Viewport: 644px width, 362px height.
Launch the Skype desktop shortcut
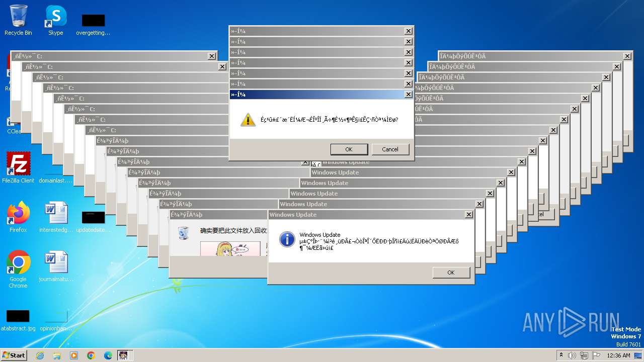click(x=56, y=20)
